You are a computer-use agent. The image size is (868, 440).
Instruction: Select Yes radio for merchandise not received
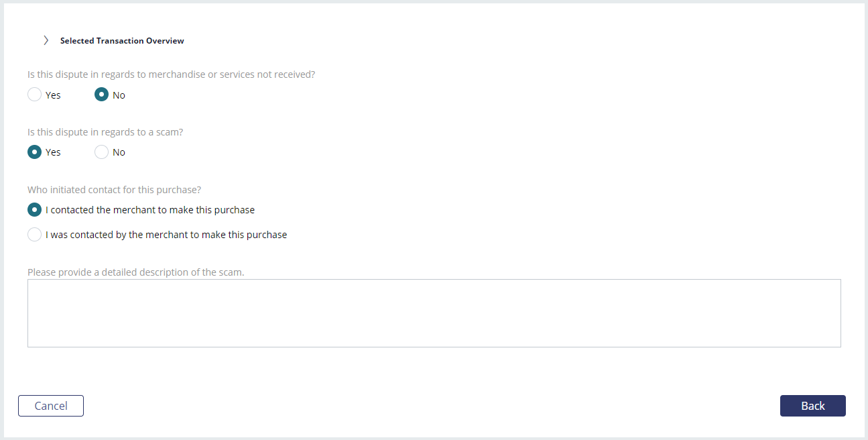click(x=34, y=95)
